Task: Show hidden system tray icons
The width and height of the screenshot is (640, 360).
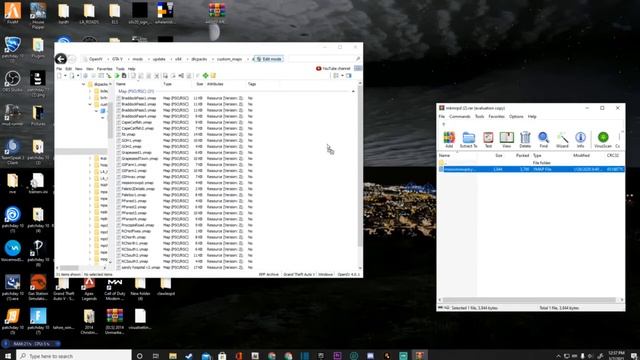Action: click(558, 356)
